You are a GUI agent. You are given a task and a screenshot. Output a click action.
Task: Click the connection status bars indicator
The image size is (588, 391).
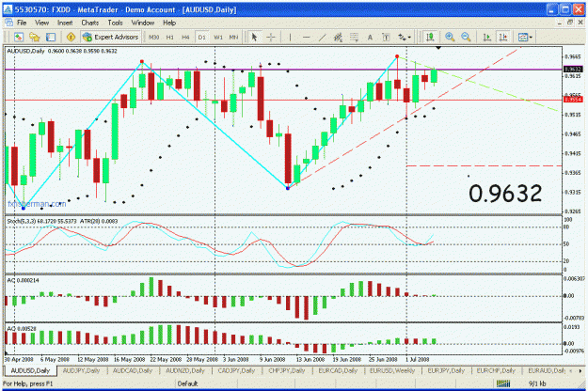[503, 383]
